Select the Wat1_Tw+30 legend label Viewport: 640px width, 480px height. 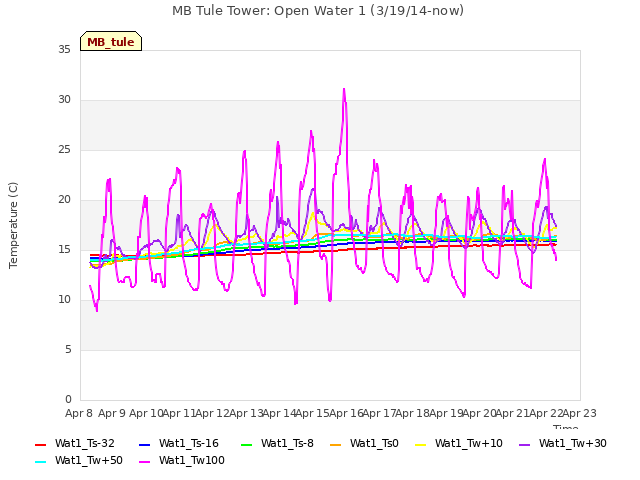(x=573, y=443)
